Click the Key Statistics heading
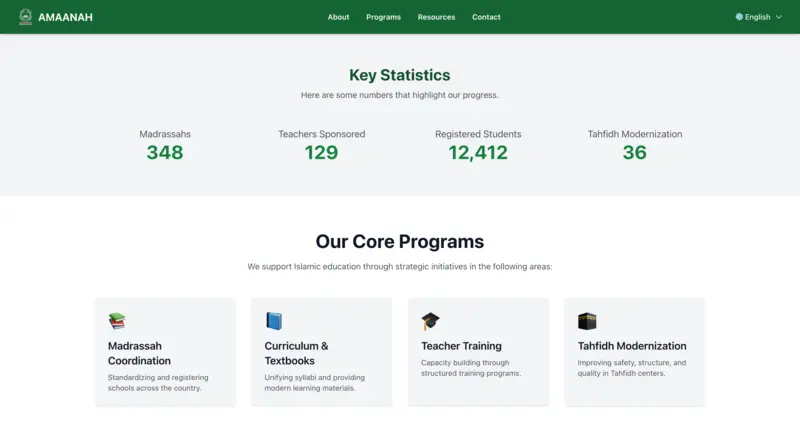This screenshot has height=425, width=800. (x=399, y=75)
